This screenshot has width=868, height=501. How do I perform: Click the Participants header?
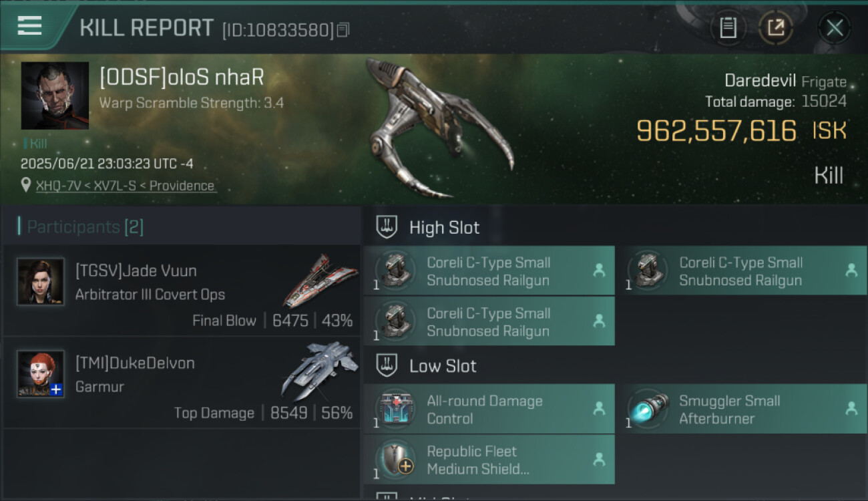point(80,227)
